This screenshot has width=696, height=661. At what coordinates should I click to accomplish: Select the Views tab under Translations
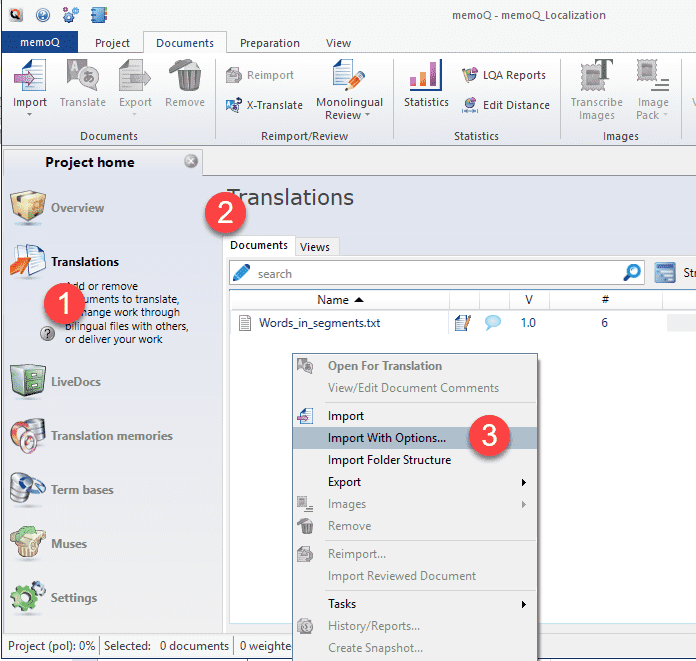[315, 247]
